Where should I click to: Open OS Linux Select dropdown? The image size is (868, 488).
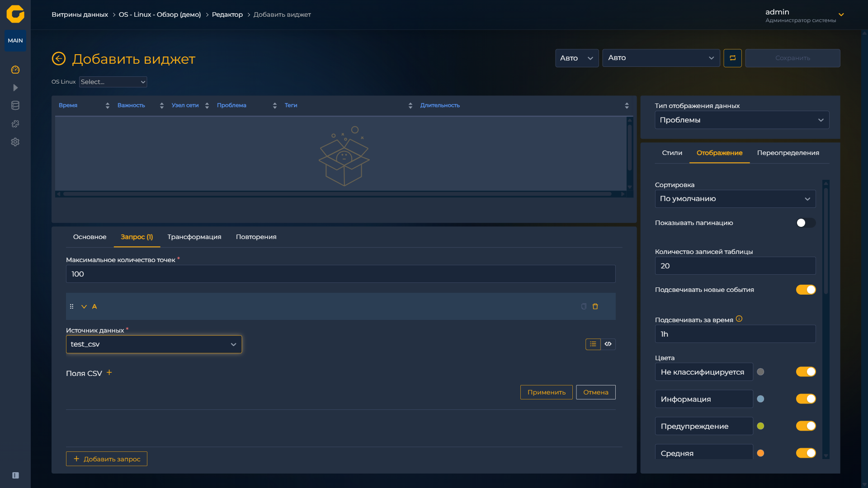point(113,82)
